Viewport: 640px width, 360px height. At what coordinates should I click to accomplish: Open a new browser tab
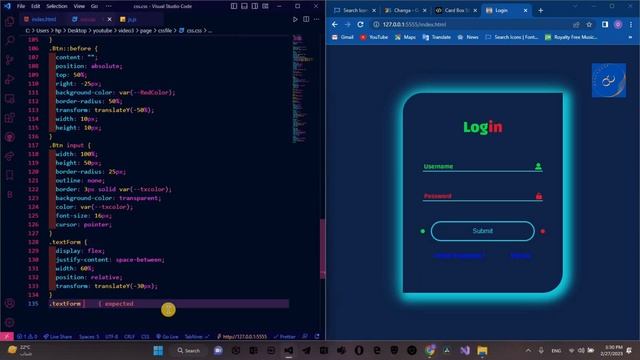point(540,10)
